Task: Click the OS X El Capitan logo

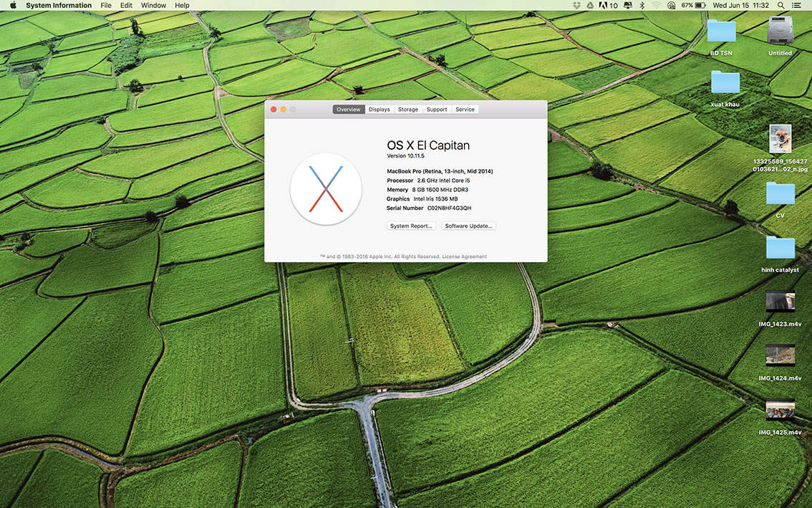Action: click(326, 188)
